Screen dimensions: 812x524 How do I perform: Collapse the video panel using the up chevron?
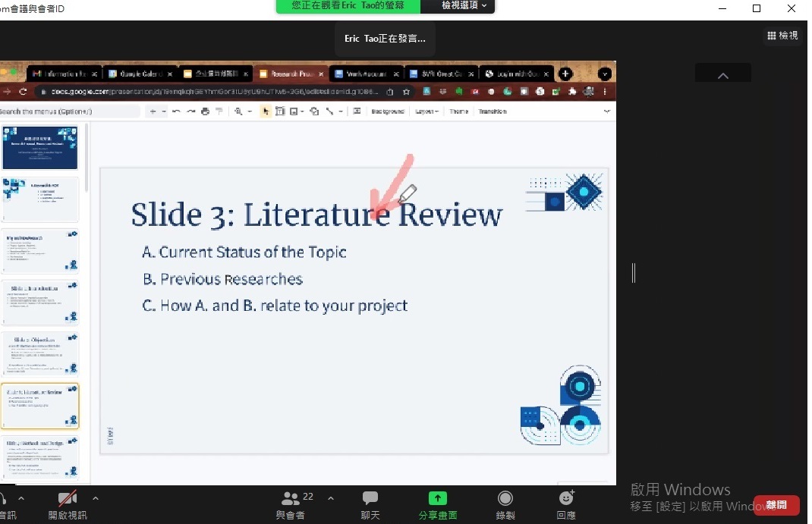click(x=722, y=75)
